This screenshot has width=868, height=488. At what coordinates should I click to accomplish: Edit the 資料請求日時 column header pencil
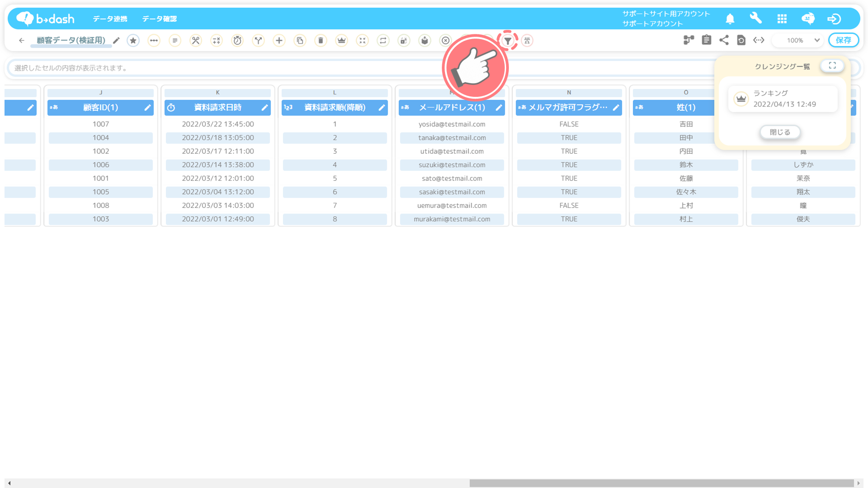tap(265, 107)
